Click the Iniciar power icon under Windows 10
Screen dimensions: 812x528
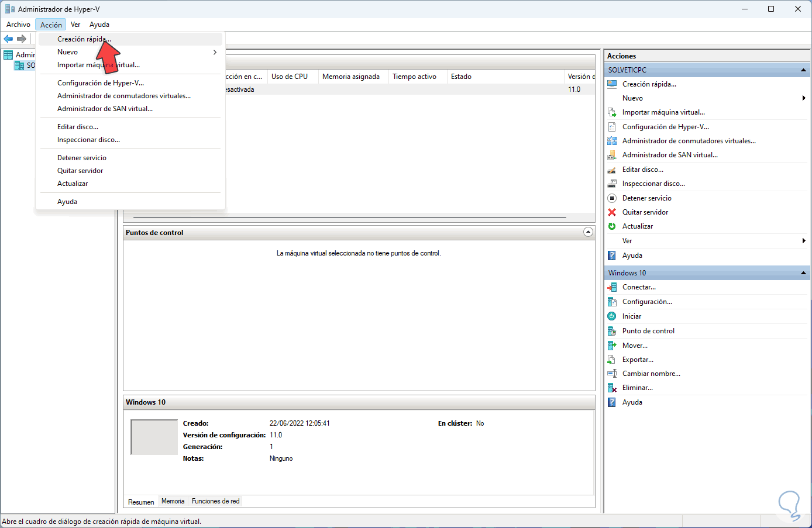pos(612,316)
